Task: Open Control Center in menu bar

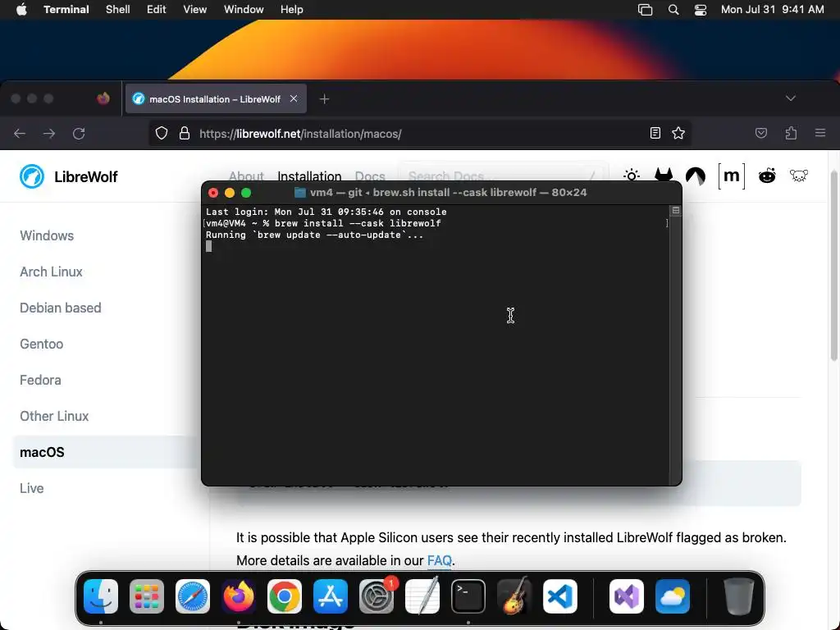Action: coord(701,10)
